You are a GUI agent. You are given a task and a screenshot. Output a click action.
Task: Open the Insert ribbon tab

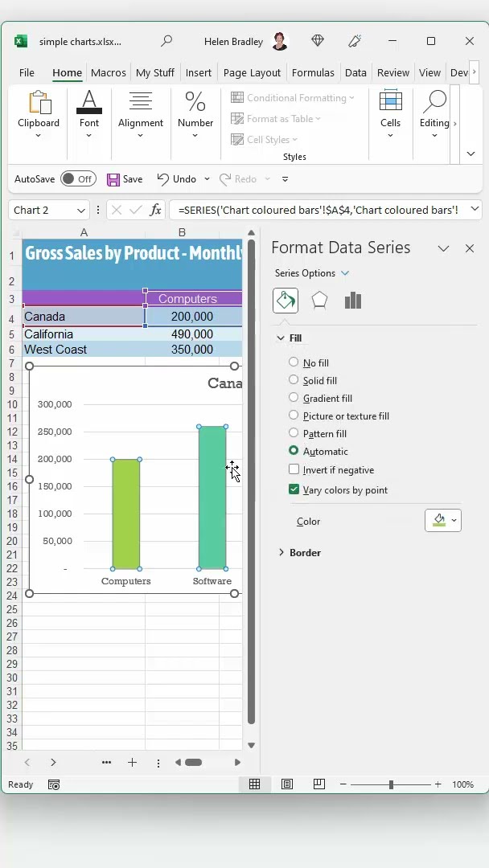point(199,72)
